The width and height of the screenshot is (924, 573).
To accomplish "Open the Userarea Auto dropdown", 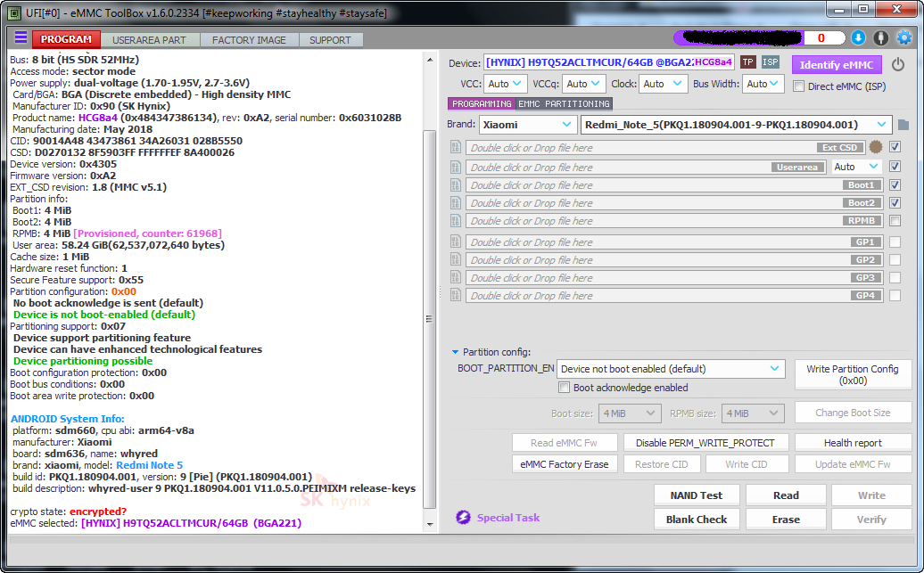I will [x=856, y=167].
